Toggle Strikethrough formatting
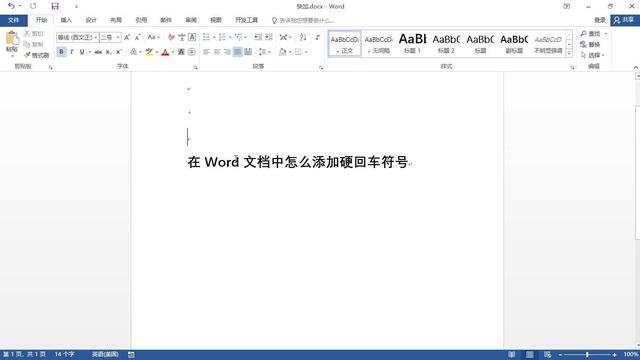Viewport: 640px width, 360px height. [98, 52]
